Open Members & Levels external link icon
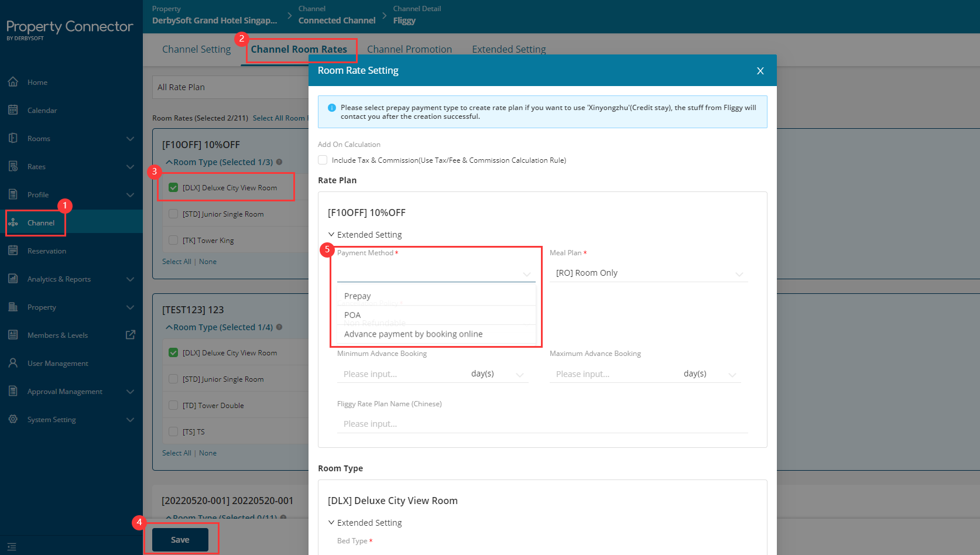This screenshot has width=980, height=555. click(x=131, y=335)
